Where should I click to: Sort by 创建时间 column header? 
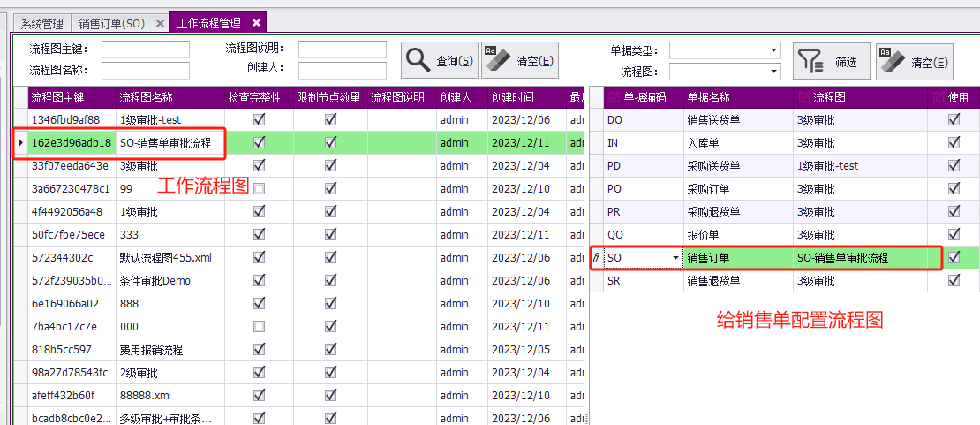coord(526,98)
